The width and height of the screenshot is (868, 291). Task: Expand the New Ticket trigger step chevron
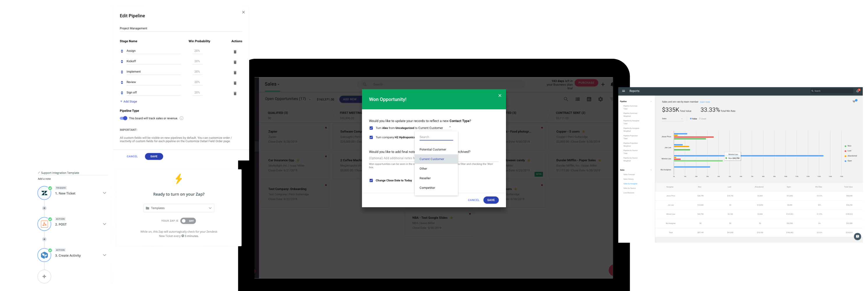click(105, 193)
